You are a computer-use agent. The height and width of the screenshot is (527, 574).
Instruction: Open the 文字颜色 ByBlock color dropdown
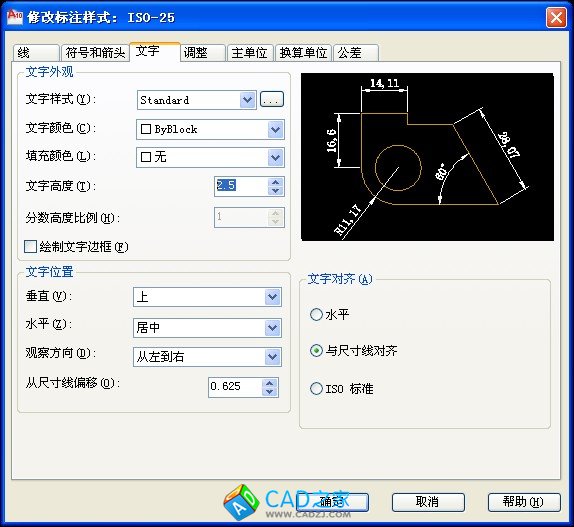pyautogui.click(x=210, y=129)
